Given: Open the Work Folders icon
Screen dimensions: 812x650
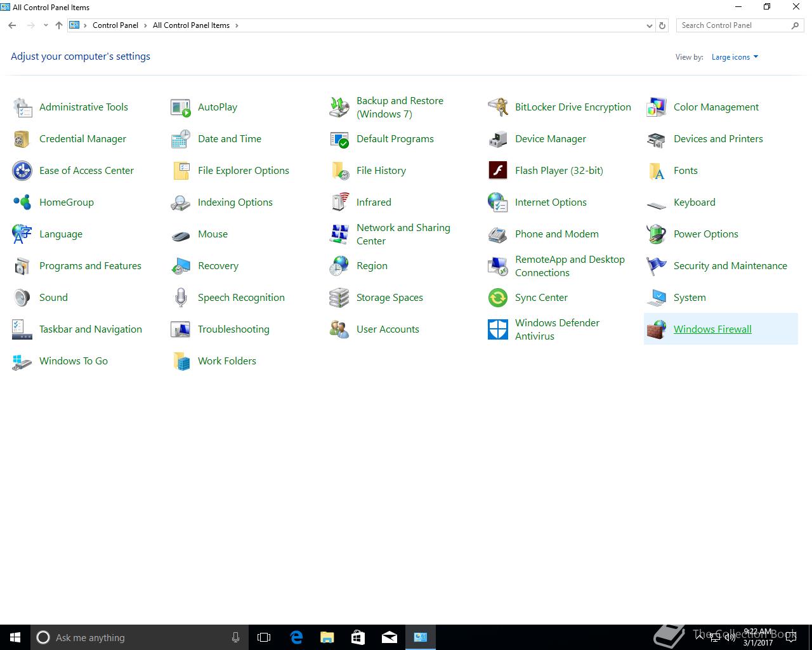Looking at the screenshot, I should [181, 361].
